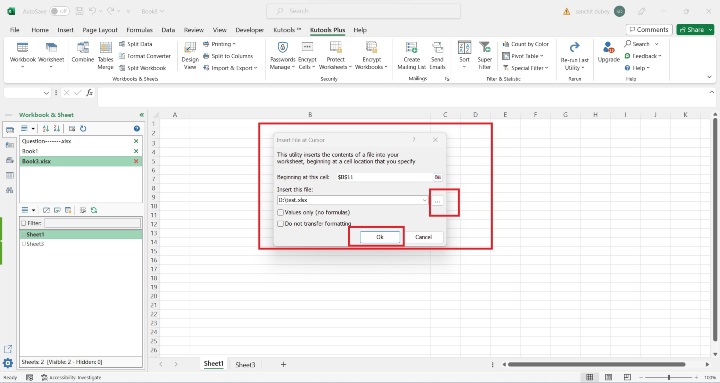This screenshot has height=383, width=720.
Task: Tick Sheet1 checkbox in sheet list
Action: [24, 235]
